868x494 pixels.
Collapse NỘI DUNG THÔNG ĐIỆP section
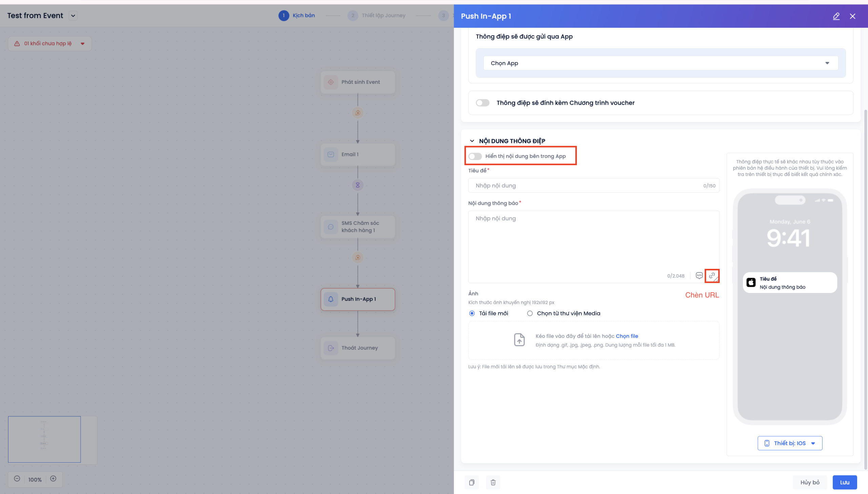[x=472, y=141]
